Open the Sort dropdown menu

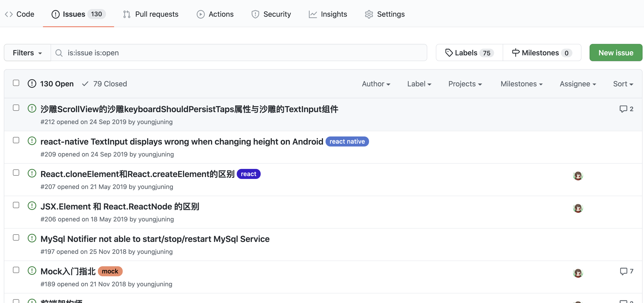pos(623,84)
